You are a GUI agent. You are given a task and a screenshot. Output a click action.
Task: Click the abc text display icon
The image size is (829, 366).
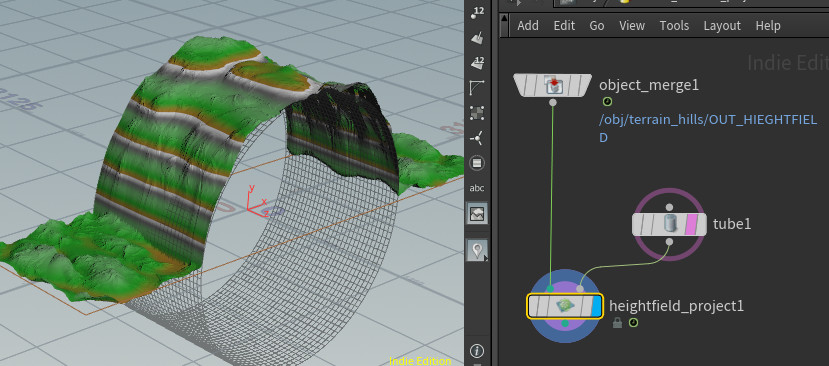(x=477, y=188)
